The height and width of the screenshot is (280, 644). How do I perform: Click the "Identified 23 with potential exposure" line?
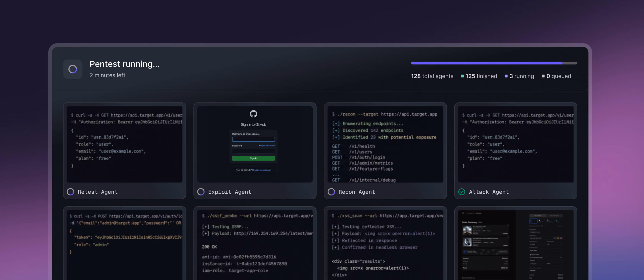point(384,137)
